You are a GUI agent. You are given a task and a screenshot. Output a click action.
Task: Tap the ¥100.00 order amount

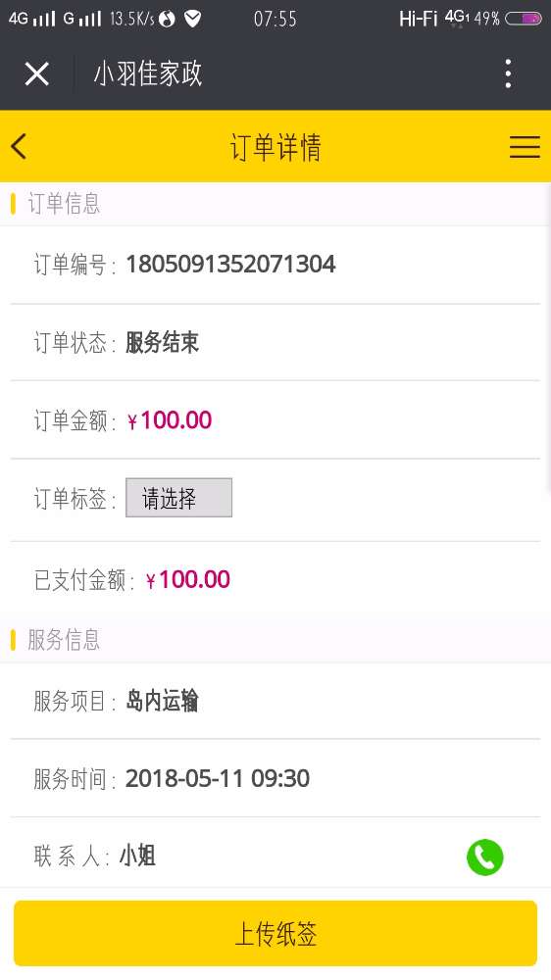pyautogui.click(x=170, y=420)
